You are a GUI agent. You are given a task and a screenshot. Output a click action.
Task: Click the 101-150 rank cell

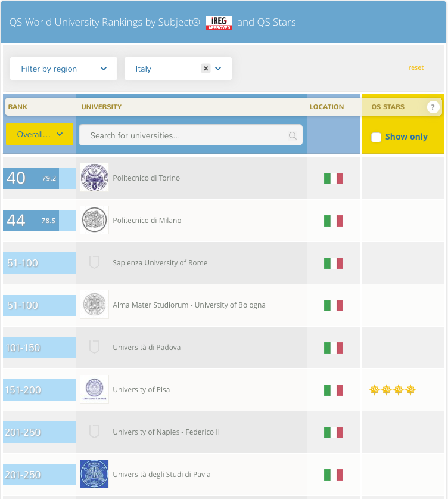tap(39, 348)
